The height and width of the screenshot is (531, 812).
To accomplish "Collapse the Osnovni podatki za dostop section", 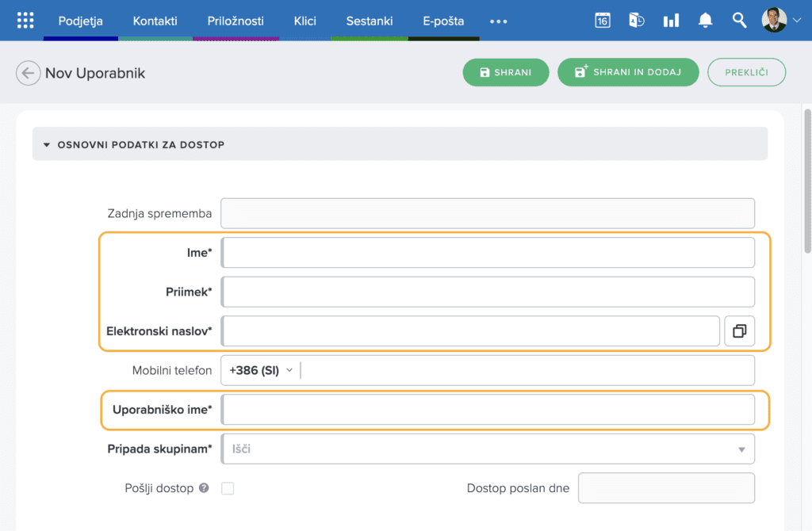I will (x=47, y=145).
